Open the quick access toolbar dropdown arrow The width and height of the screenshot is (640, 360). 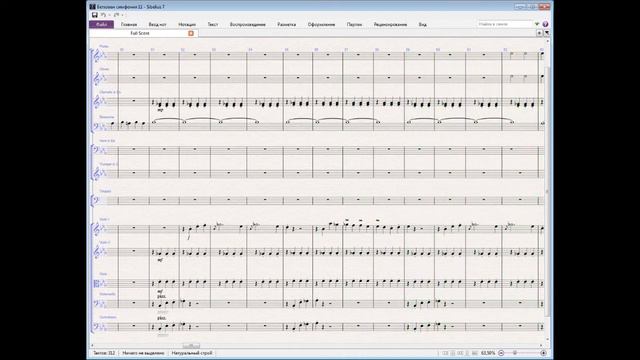click(122, 15)
